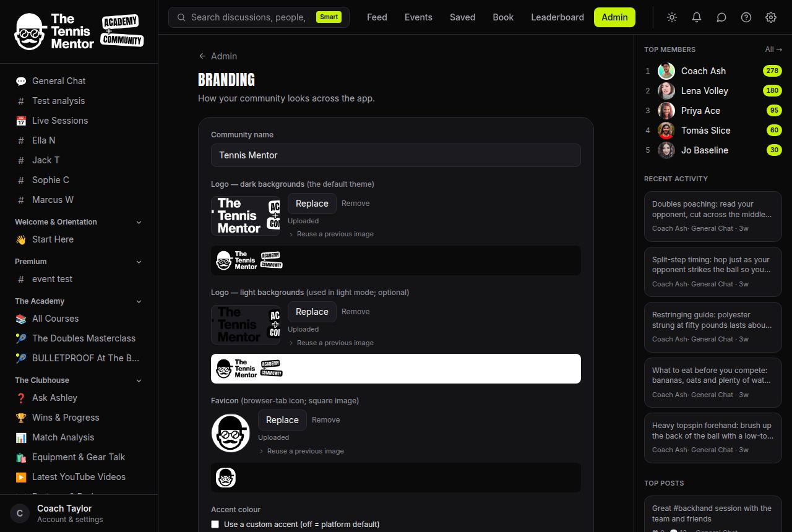Click the light logo thumbnail preview
This screenshot has height=532, width=792.
pyautogui.click(x=246, y=325)
